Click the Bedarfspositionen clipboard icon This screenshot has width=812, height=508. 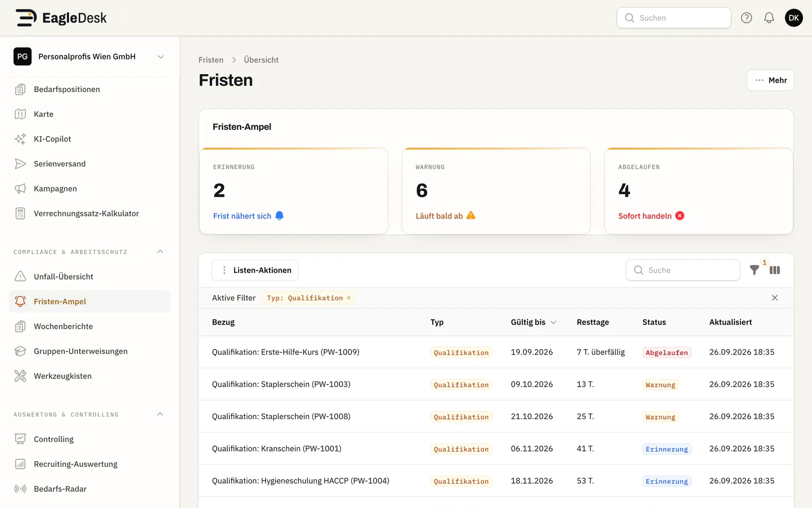(x=20, y=89)
